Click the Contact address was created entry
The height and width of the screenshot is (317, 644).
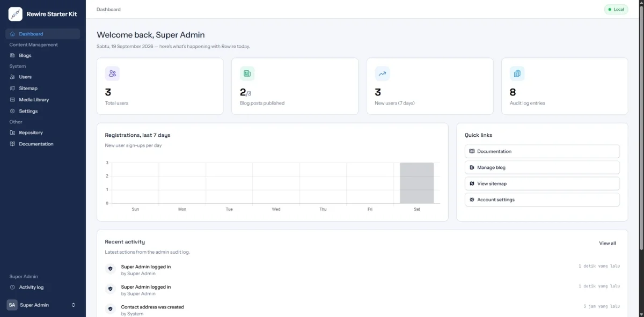point(152,307)
